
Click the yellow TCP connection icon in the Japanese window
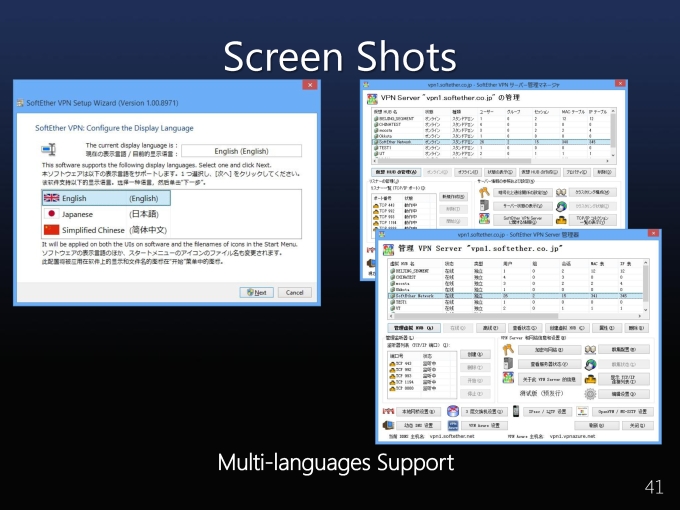pyautogui.click(x=561, y=220)
